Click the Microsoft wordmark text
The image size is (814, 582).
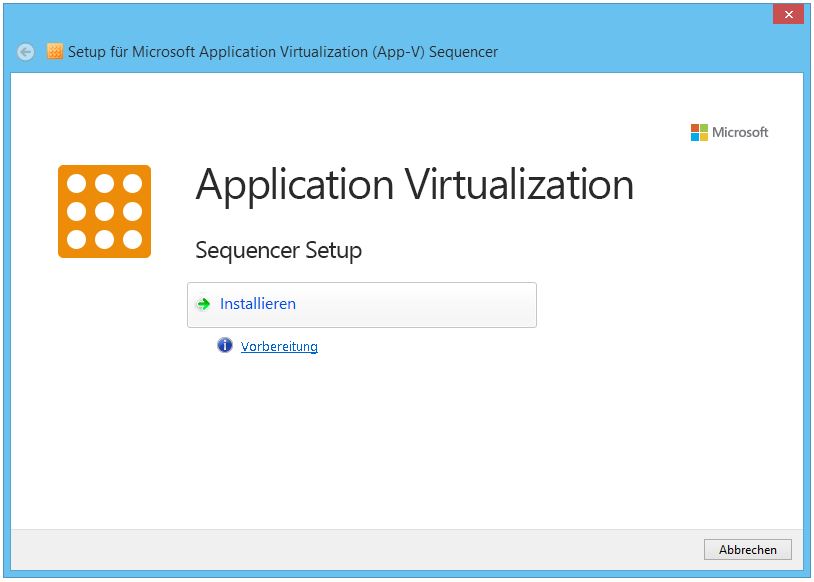click(740, 132)
